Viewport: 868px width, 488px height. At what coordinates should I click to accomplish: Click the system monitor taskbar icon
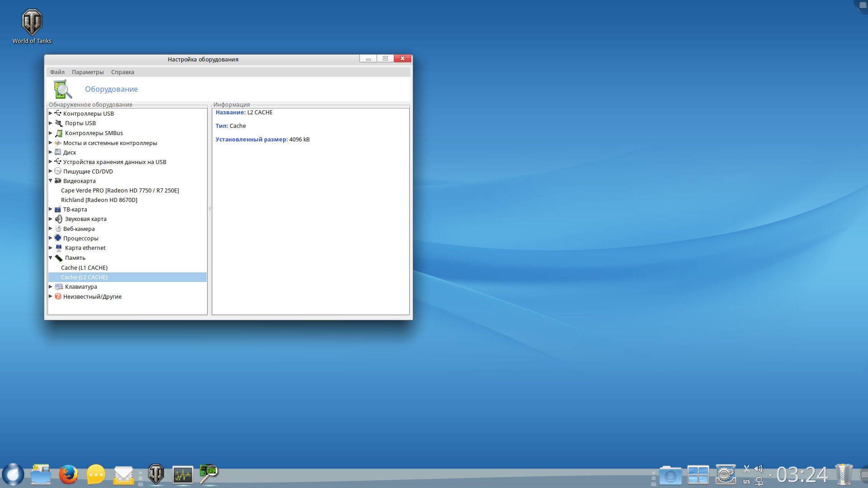point(183,474)
